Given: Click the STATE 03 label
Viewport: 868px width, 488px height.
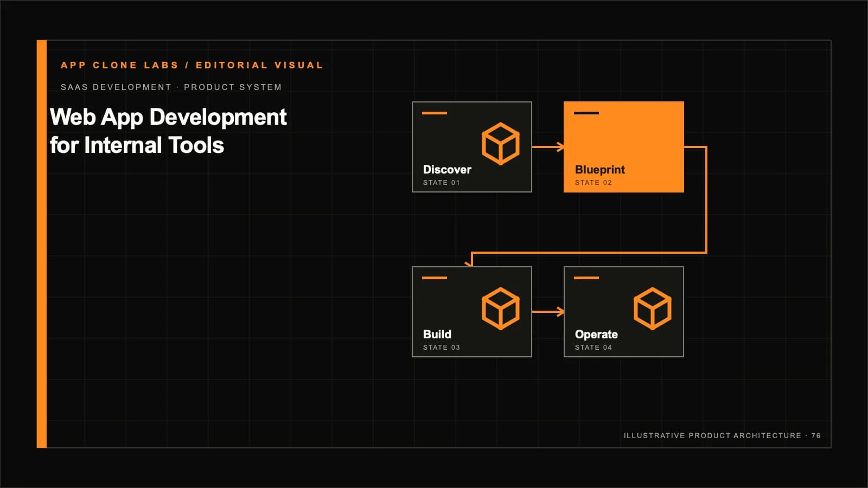Looking at the screenshot, I should pyautogui.click(x=442, y=348).
